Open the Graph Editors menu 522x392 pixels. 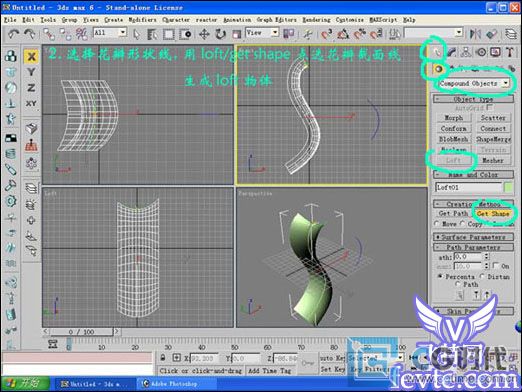pyautogui.click(x=276, y=20)
